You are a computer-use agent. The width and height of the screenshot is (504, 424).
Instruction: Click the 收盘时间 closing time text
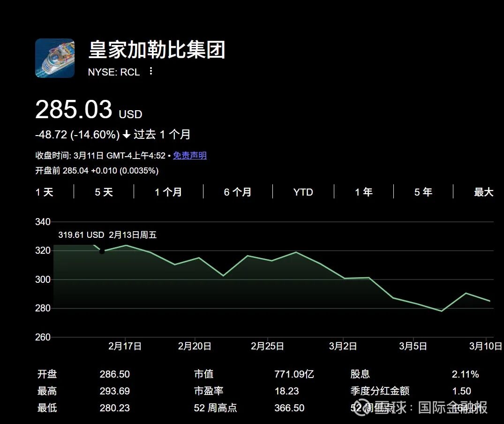[100, 156]
